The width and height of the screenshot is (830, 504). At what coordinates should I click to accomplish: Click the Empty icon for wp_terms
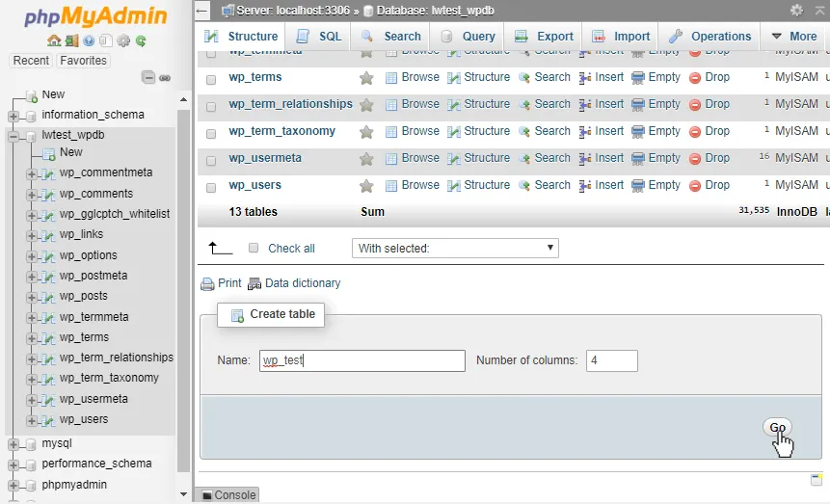[x=638, y=78]
